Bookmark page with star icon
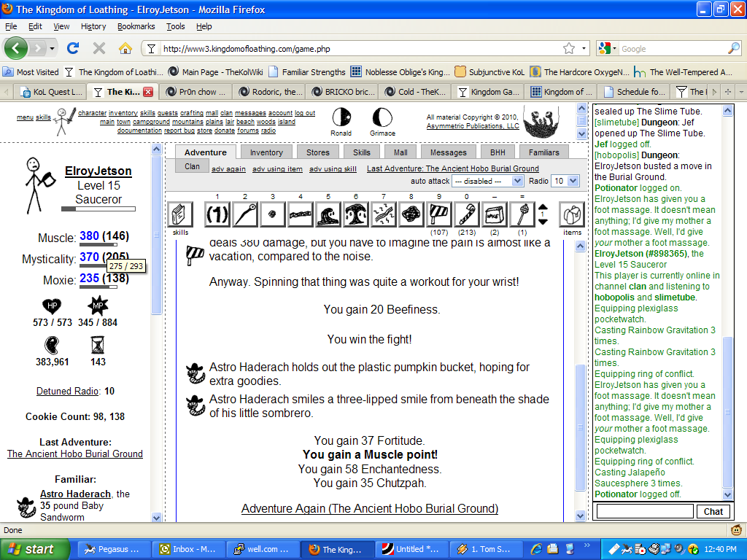This screenshot has height=560, width=747. point(569,49)
